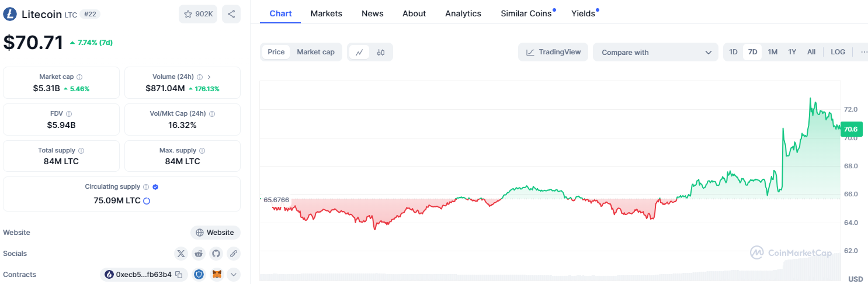This screenshot has width=868, height=284.
Task: Switch to the Chart tab
Action: tap(280, 13)
